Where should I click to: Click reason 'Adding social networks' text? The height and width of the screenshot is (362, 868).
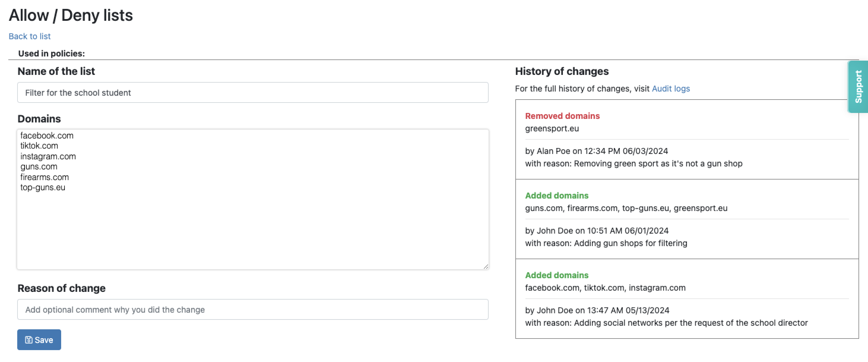pos(666,323)
